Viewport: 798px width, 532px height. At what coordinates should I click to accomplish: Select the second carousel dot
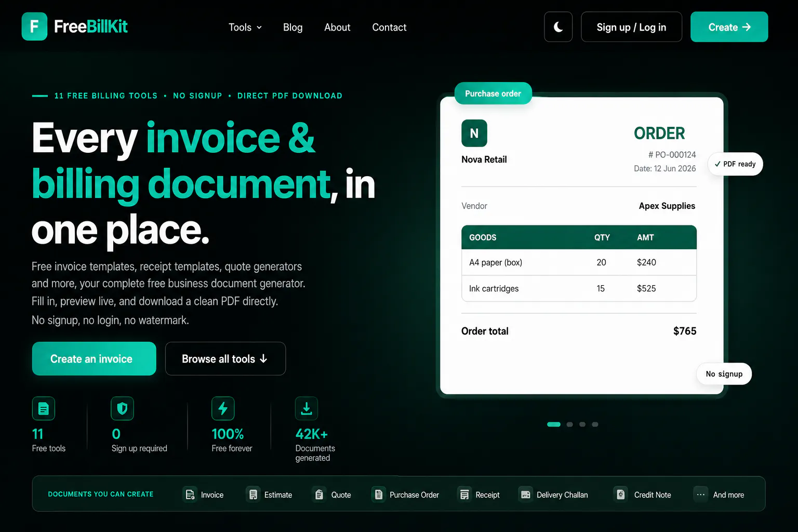coord(570,424)
